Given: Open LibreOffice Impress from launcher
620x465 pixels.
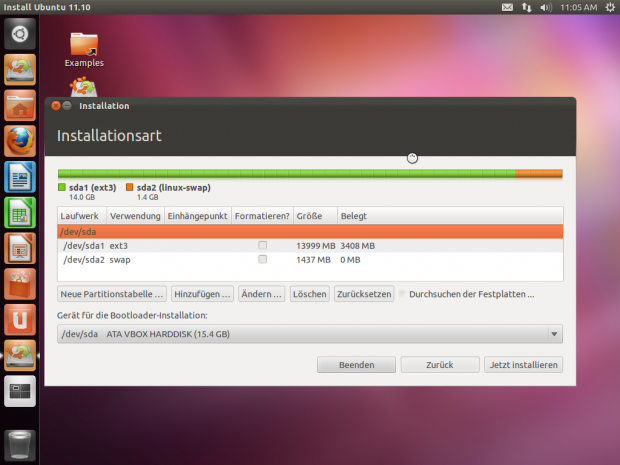Looking at the screenshot, I should [20, 248].
